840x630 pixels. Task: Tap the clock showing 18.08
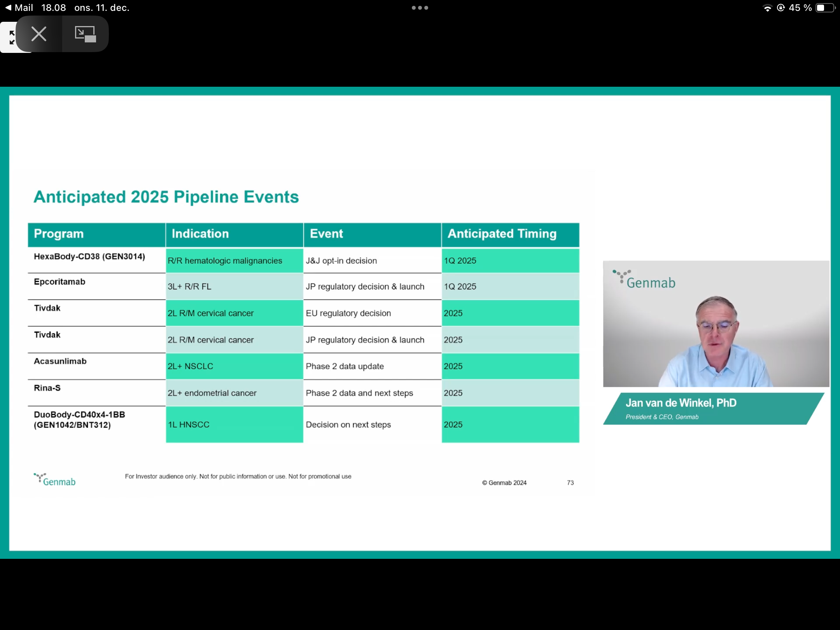point(54,8)
